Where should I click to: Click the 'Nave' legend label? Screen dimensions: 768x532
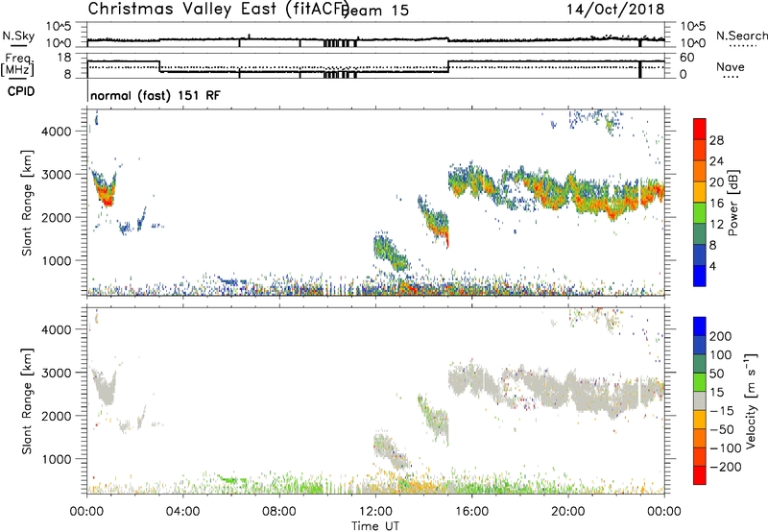(730, 67)
